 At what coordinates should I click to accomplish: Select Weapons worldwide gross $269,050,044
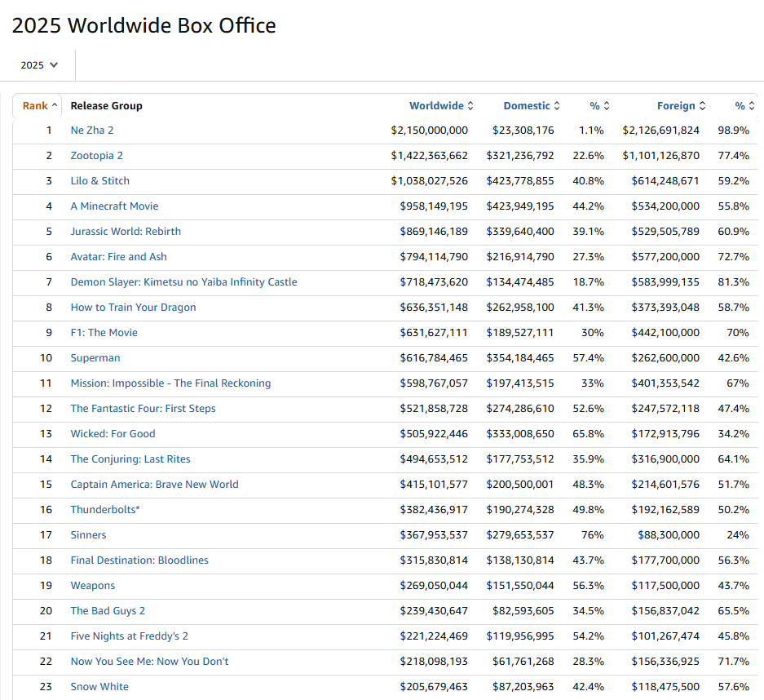(434, 587)
